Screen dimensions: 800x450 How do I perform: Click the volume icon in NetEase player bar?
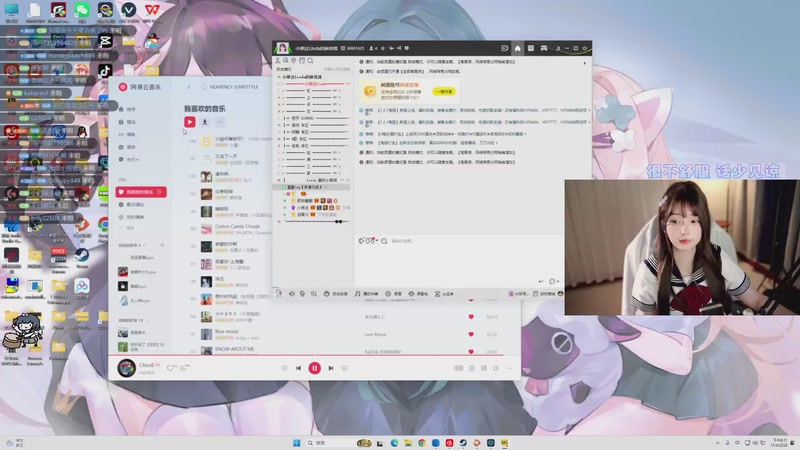[496, 368]
